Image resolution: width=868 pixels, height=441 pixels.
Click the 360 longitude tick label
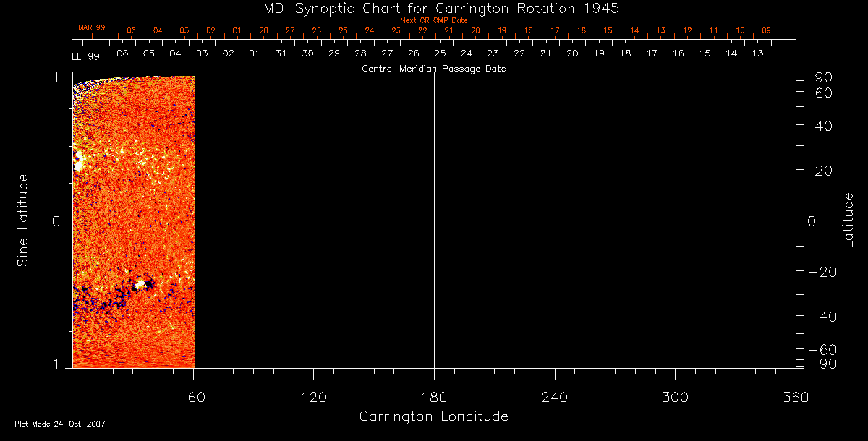(x=795, y=396)
